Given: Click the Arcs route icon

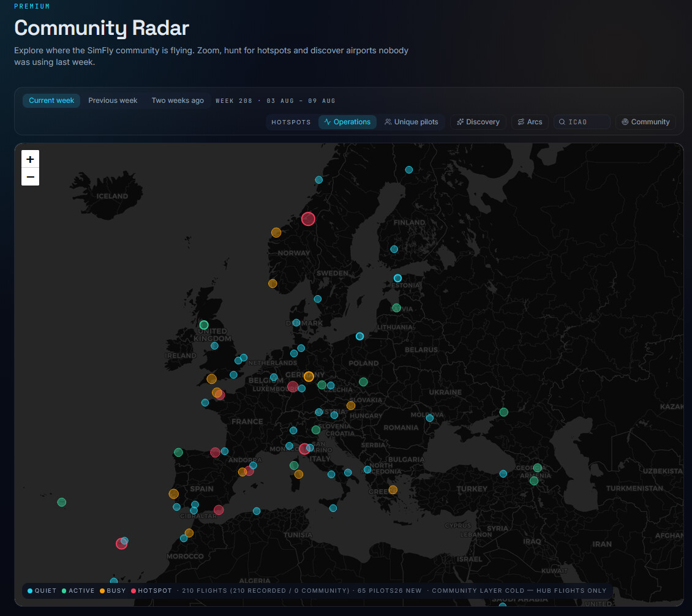Looking at the screenshot, I should [x=521, y=122].
